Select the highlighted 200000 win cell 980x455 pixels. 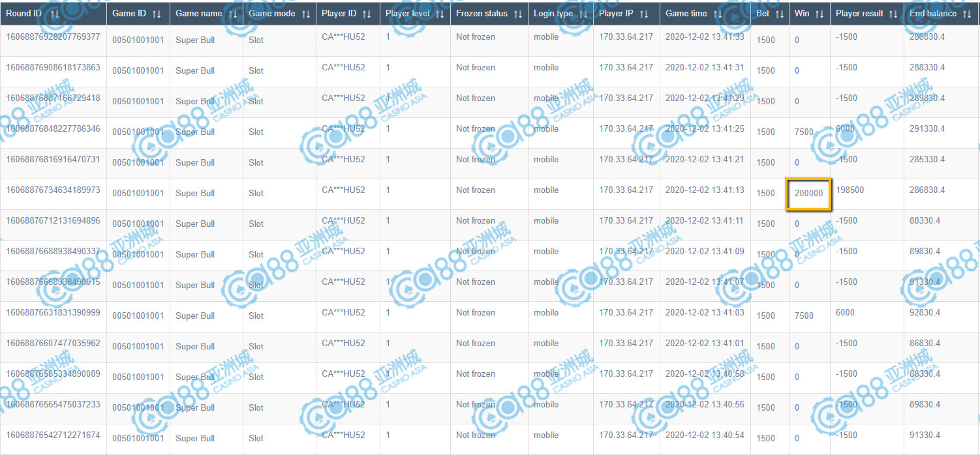pos(808,194)
